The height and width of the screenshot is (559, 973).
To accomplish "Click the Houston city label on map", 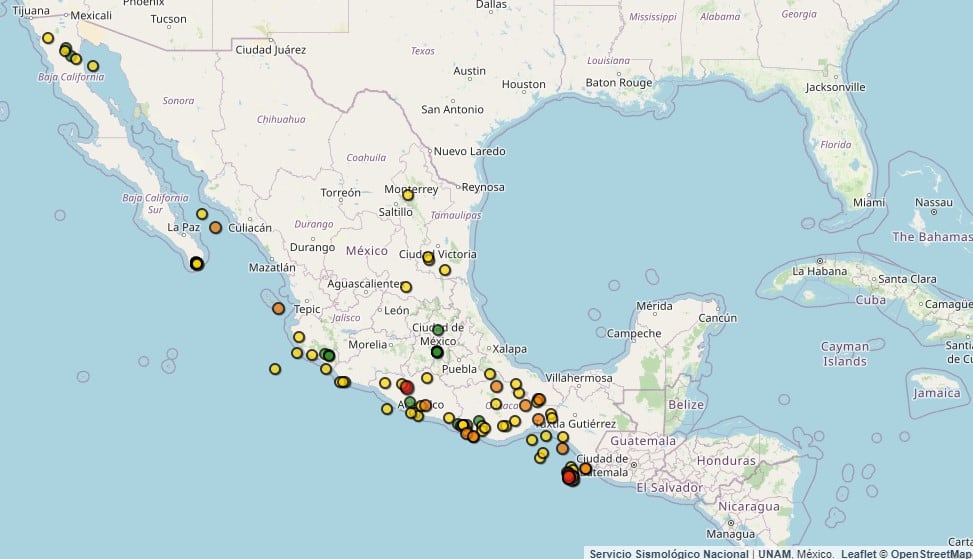I will [523, 85].
